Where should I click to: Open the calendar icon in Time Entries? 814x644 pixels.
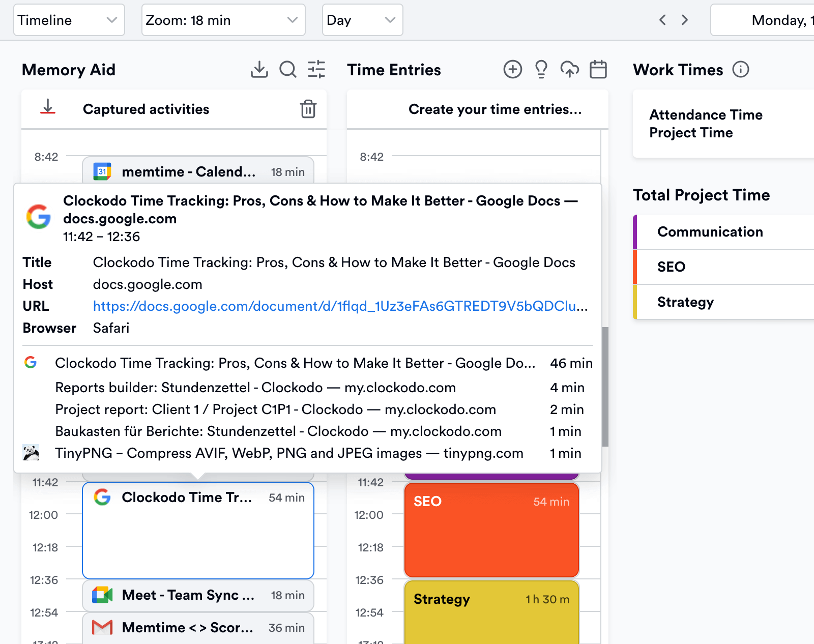click(598, 69)
